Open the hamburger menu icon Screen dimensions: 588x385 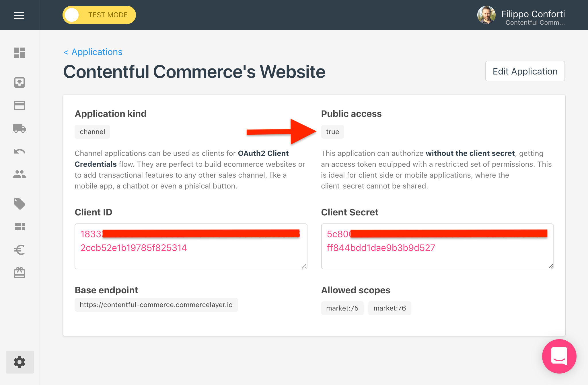tap(19, 15)
